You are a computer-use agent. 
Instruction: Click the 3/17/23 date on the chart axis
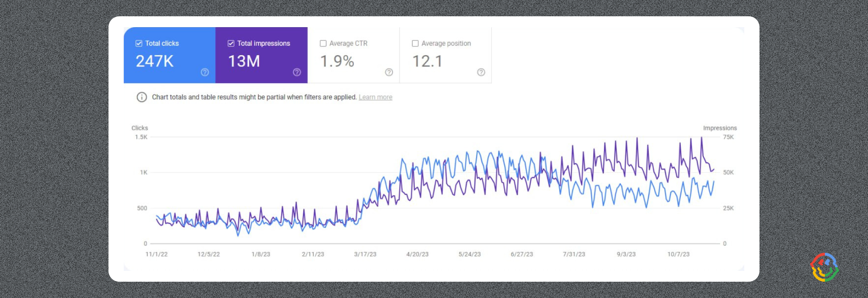[x=365, y=255]
